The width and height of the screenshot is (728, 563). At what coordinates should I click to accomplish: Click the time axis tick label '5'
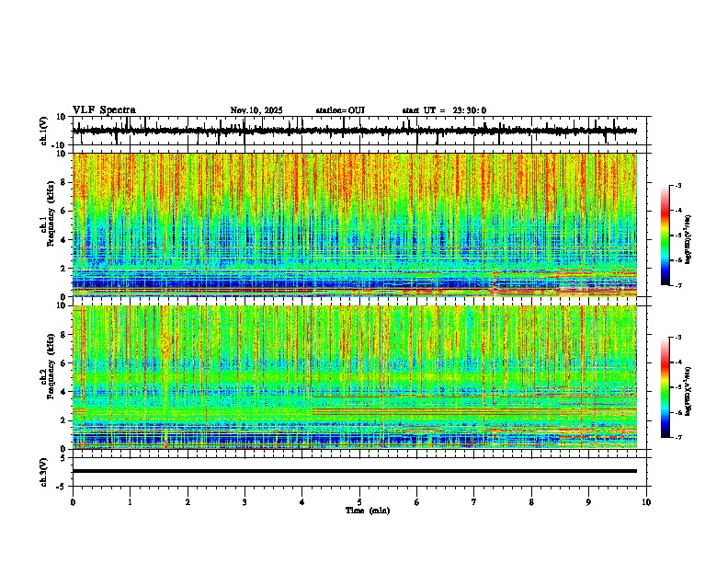click(x=359, y=502)
